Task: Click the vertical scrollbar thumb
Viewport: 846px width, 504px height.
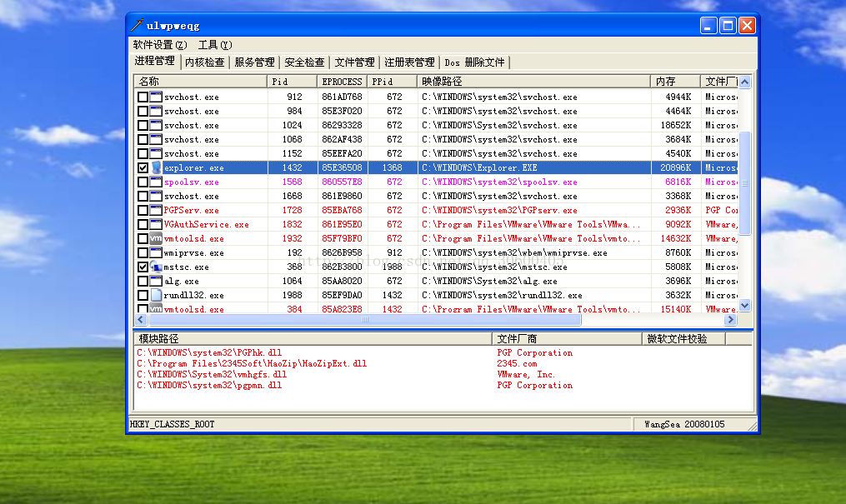Action: (x=744, y=183)
